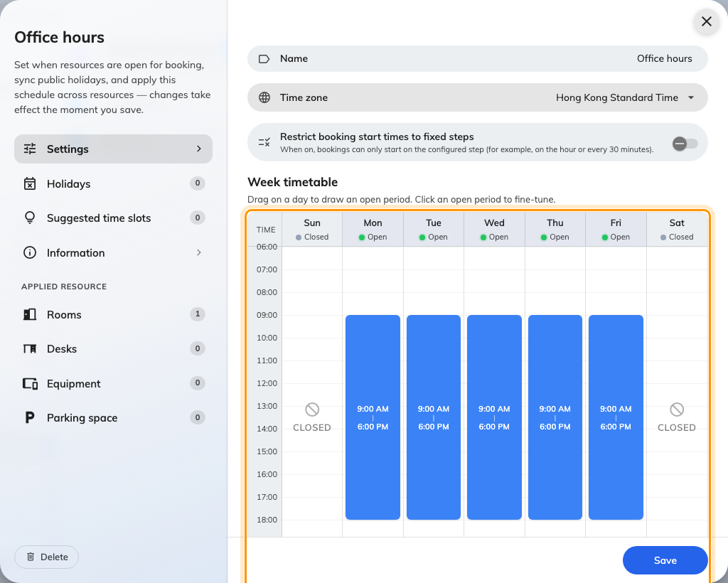This screenshot has width=728, height=583.
Task: Select Desks applied resource
Action: pyautogui.click(x=113, y=349)
